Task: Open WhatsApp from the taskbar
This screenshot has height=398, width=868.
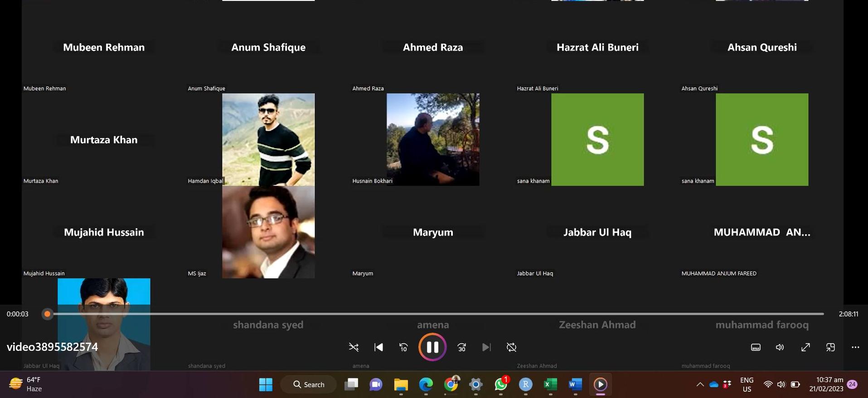Action: 501,384
